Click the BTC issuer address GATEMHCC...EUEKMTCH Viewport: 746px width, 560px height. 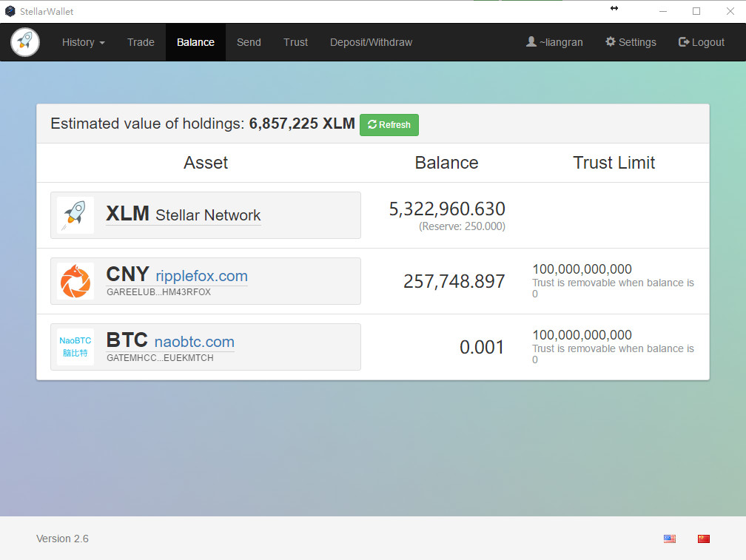point(160,358)
